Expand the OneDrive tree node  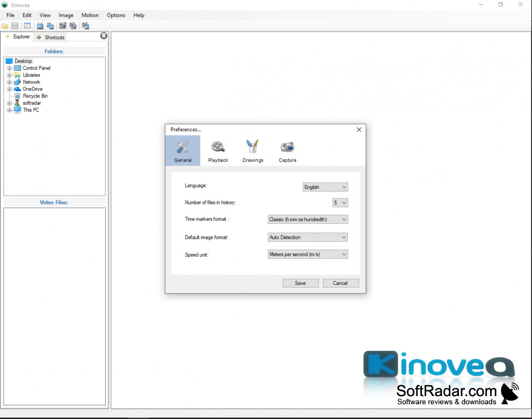pos(9,89)
